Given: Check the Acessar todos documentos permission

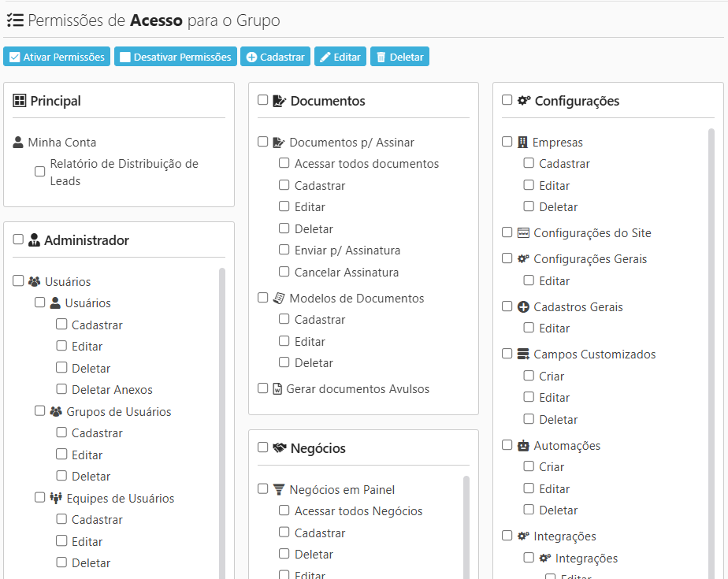Looking at the screenshot, I should 284,164.
